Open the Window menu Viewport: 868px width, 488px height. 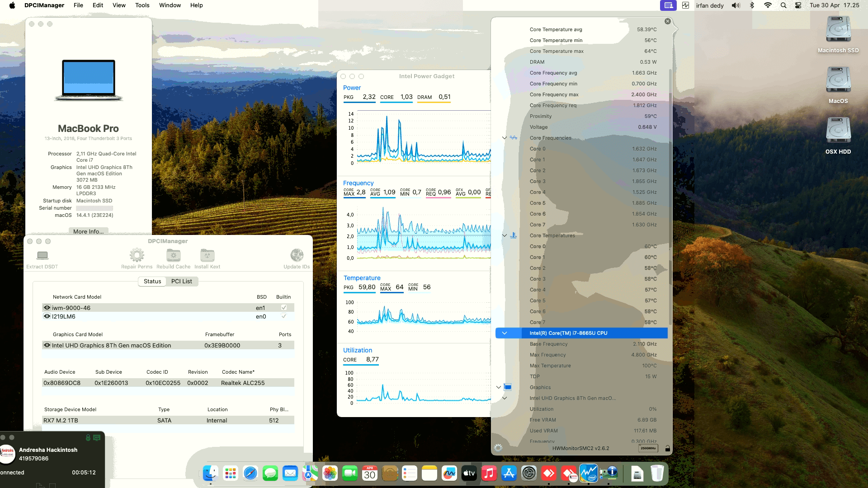[170, 5]
